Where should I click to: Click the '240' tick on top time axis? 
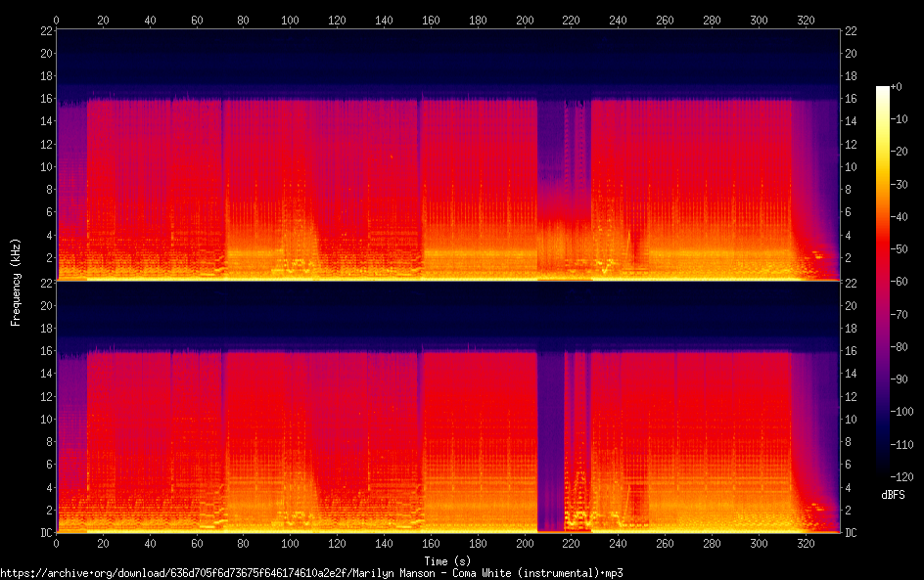619,20
